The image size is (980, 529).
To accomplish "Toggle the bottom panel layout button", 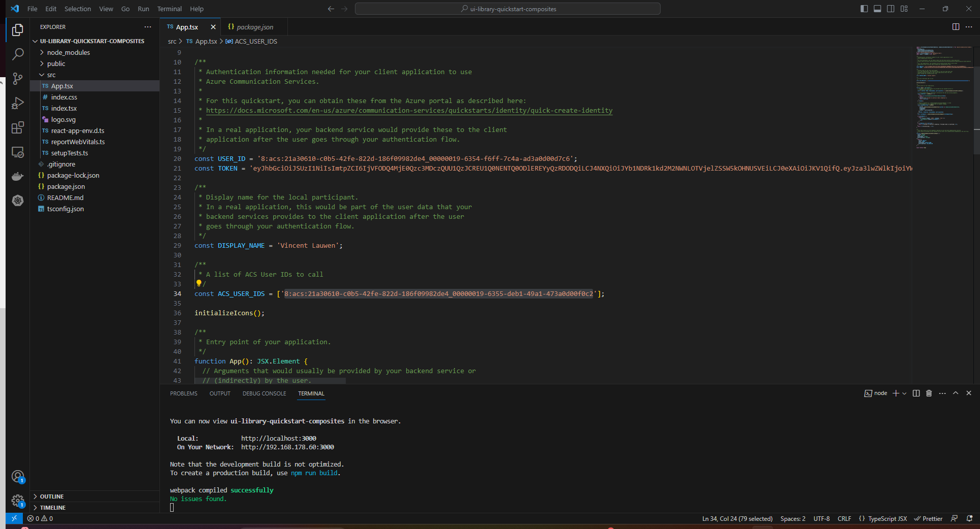I will coord(877,9).
